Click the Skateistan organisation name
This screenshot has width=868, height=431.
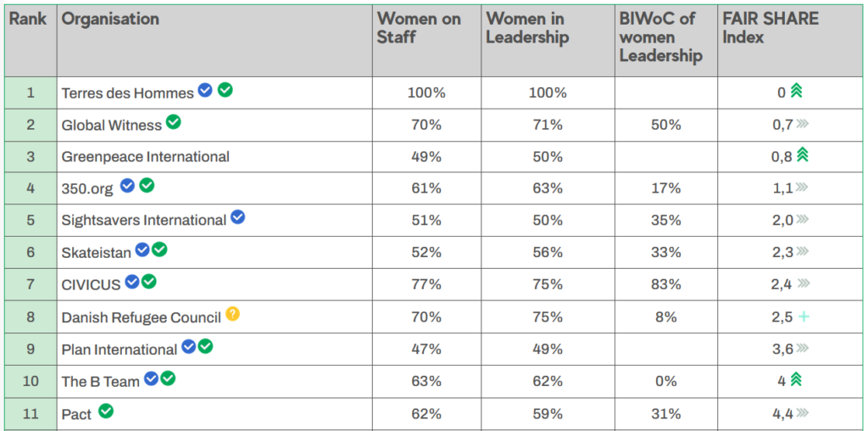(97, 252)
